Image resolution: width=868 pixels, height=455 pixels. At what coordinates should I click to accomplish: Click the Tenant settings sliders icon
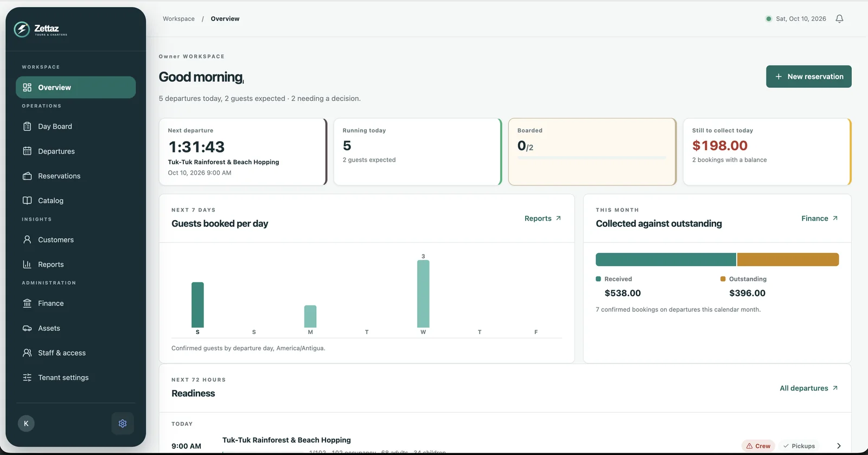pos(27,377)
